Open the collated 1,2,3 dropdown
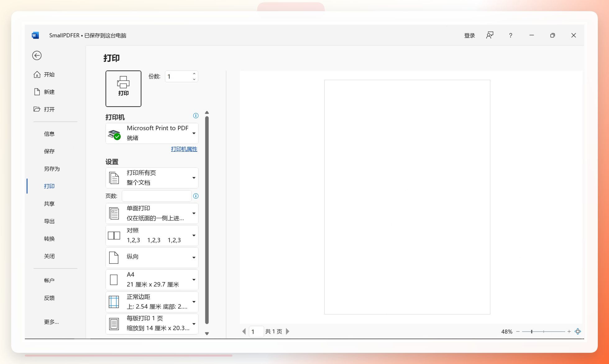This screenshot has height=364, width=609. tap(152, 236)
